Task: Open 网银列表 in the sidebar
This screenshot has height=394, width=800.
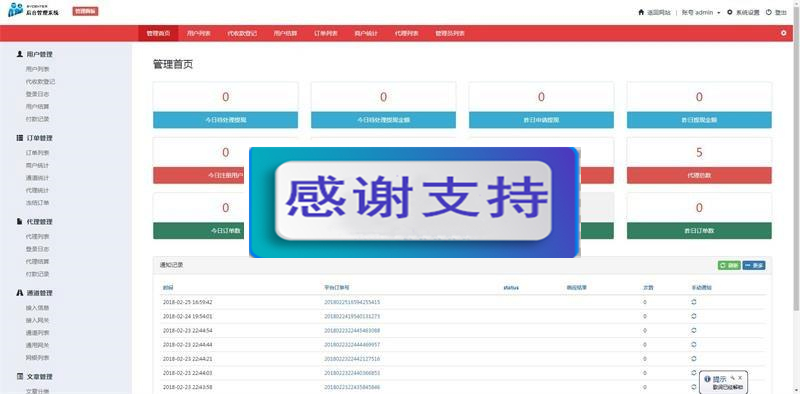Action: tap(37, 358)
